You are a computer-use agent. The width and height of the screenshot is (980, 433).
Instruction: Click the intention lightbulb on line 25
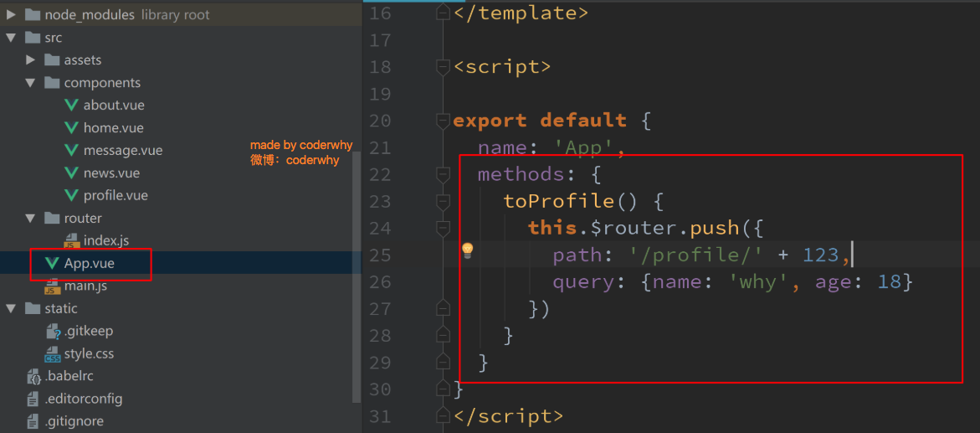pos(468,251)
